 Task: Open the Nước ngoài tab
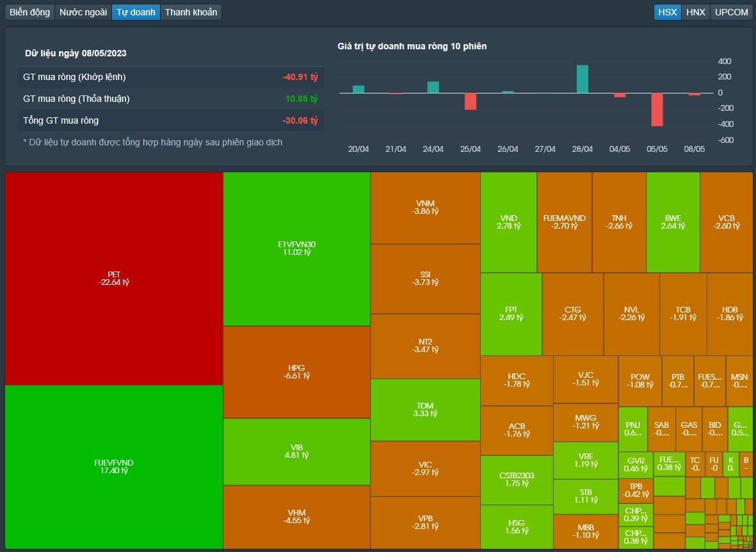[83, 12]
